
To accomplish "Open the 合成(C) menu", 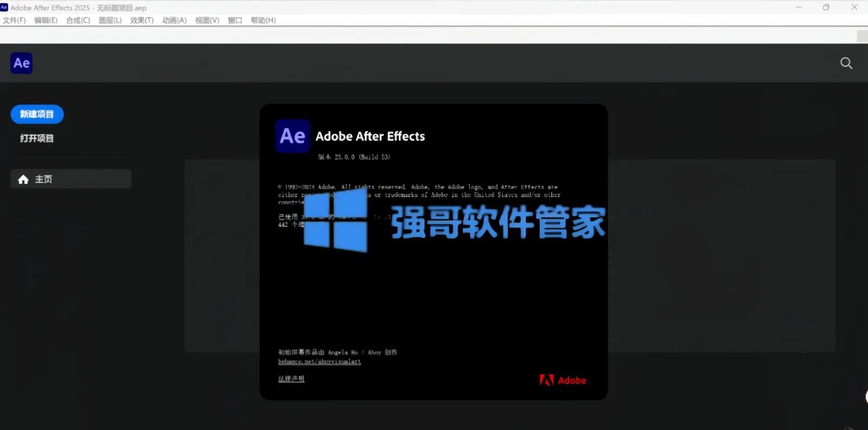I will pos(78,21).
